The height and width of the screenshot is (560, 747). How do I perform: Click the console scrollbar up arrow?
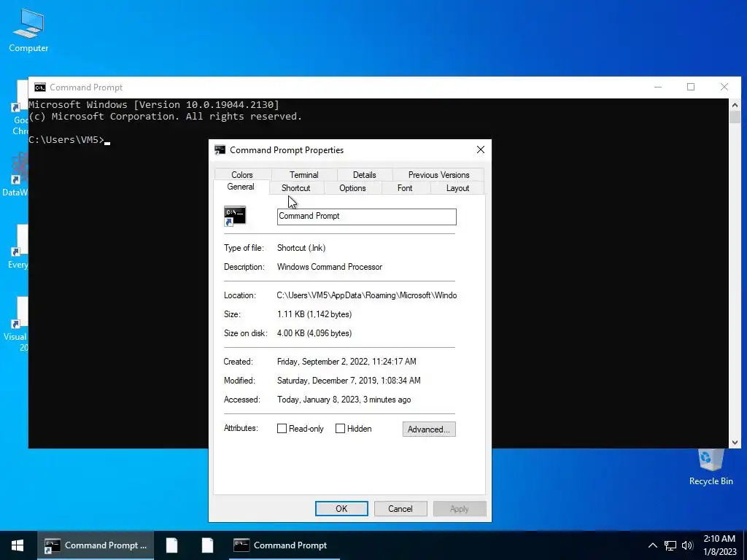[x=735, y=105]
